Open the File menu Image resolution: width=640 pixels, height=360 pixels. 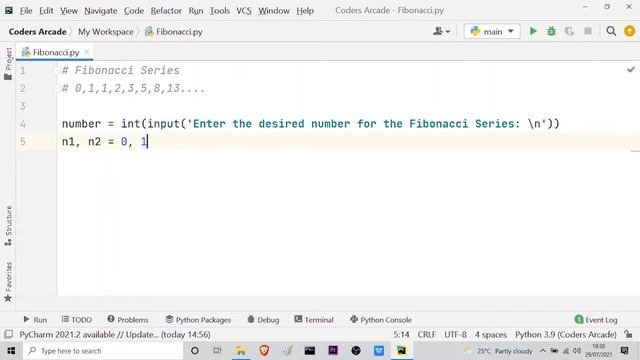click(26, 11)
